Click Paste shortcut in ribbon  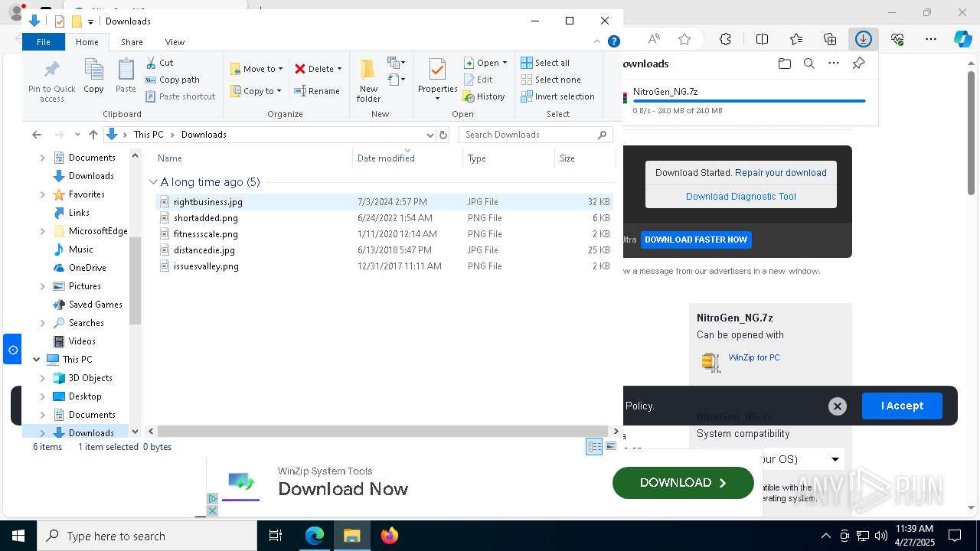pos(180,96)
